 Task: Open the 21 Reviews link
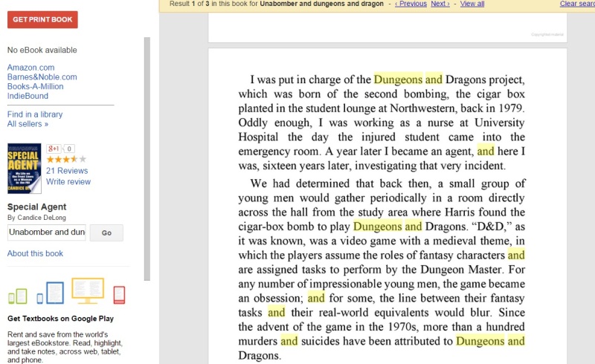[67, 171]
